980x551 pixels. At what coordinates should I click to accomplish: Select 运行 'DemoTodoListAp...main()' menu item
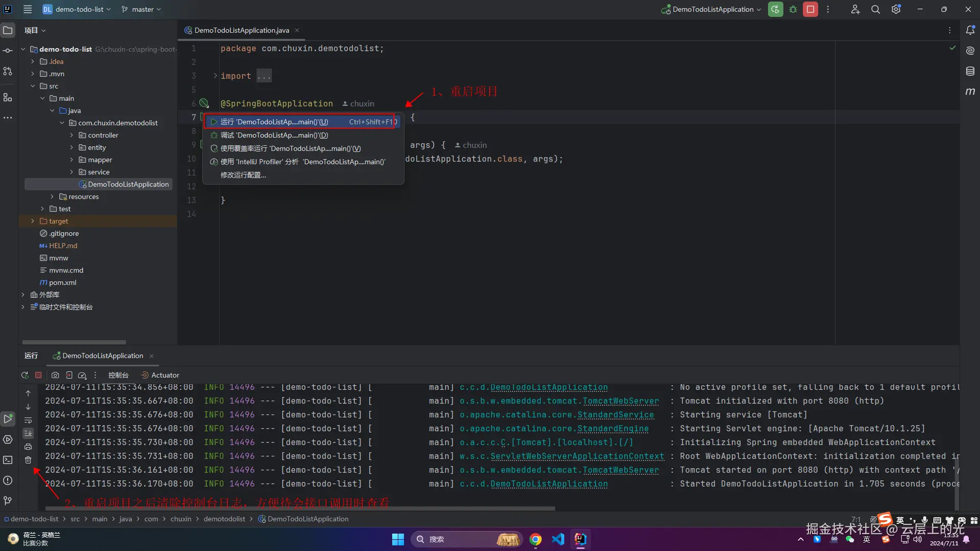tap(302, 122)
